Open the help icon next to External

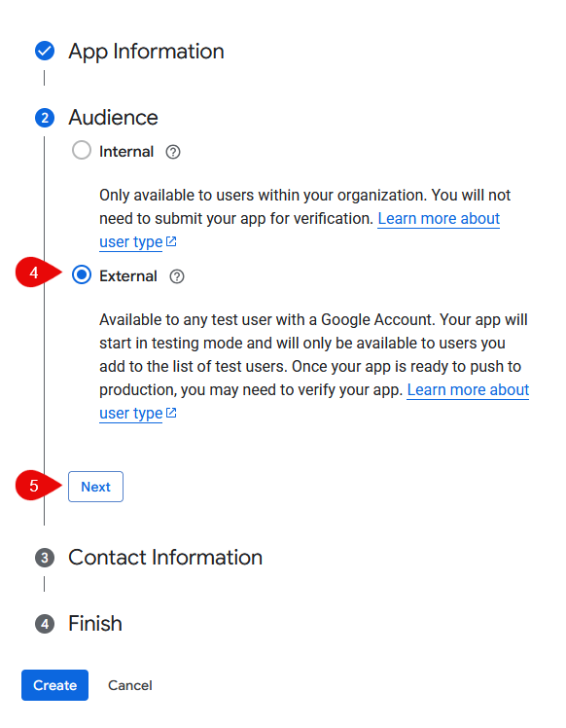coord(177,276)
